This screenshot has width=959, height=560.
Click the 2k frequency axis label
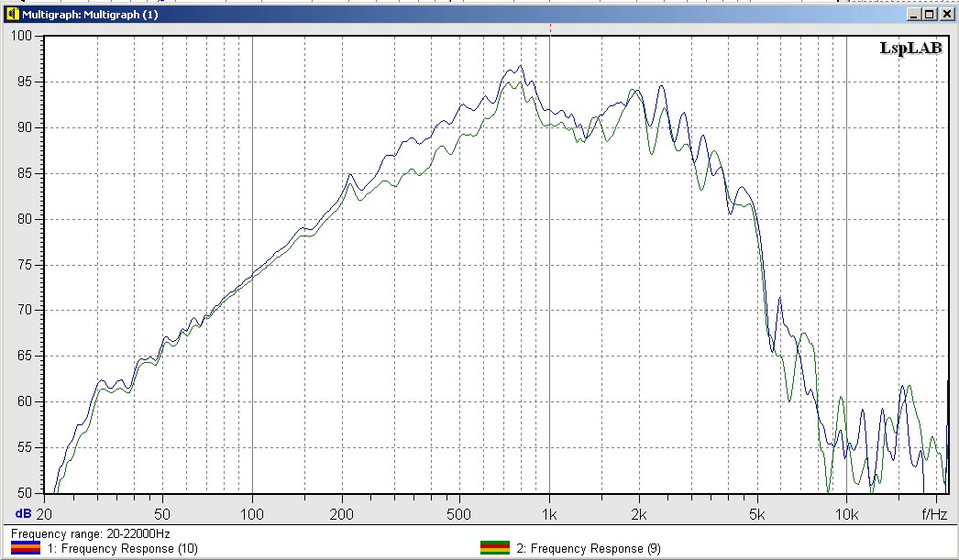pyautogui.click(x=638, y=514)
